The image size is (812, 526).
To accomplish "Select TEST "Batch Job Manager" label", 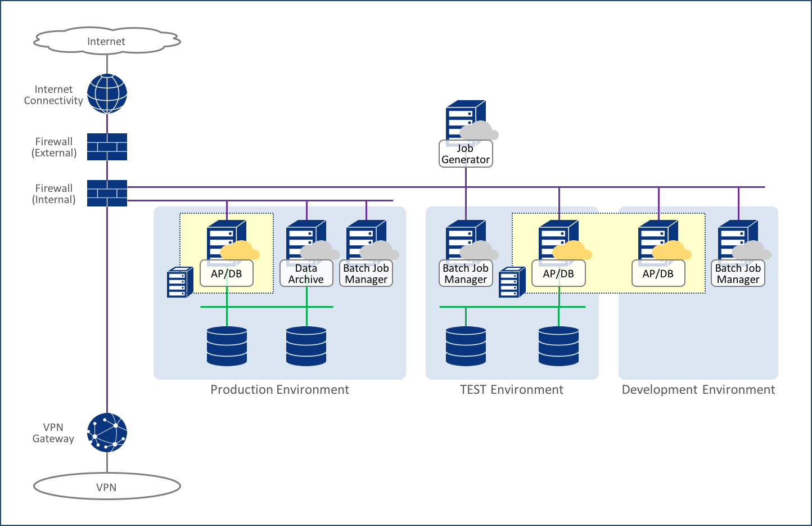I will click(x=466, y=273).
